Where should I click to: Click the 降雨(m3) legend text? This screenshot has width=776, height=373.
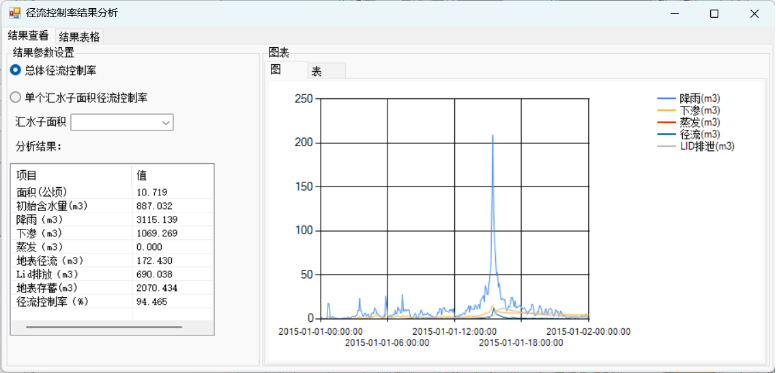coord(699,98)
